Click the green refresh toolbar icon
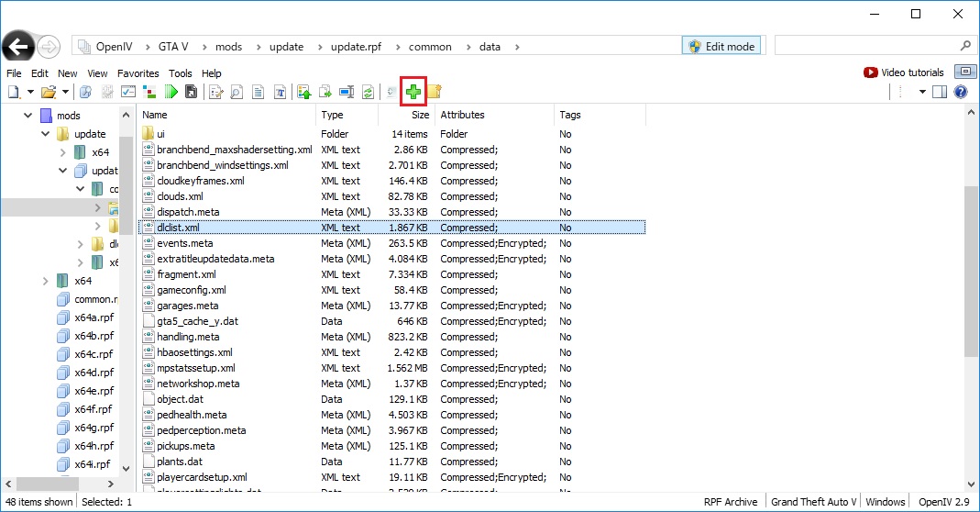 368,92
